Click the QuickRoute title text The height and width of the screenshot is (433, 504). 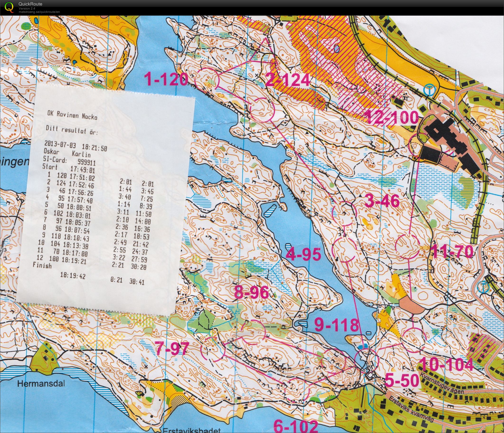click(30, 4)
